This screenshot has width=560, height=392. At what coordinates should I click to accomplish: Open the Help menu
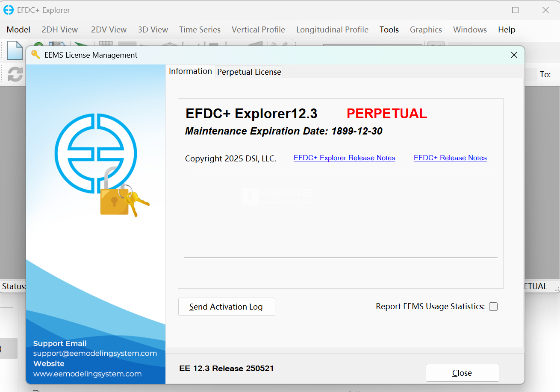coord(507,29)
